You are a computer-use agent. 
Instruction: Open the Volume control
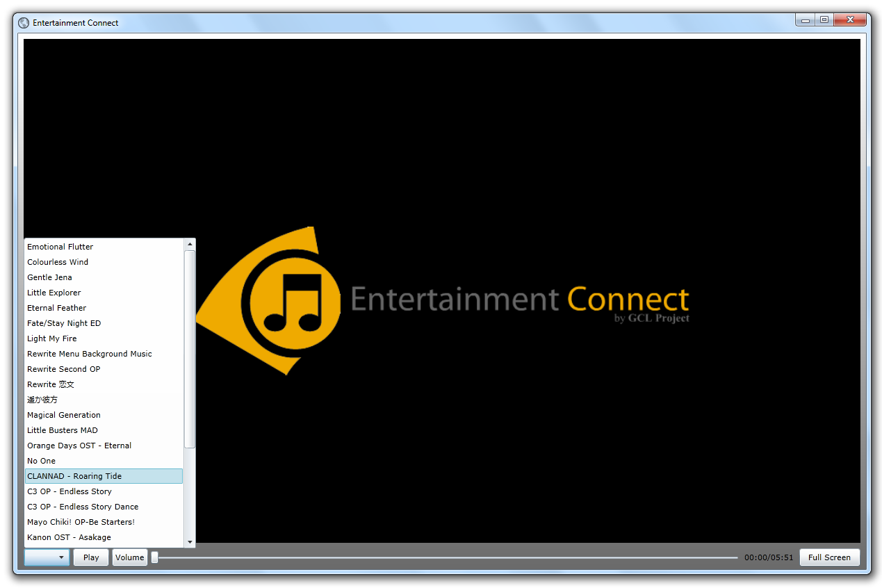click(129, 557)
